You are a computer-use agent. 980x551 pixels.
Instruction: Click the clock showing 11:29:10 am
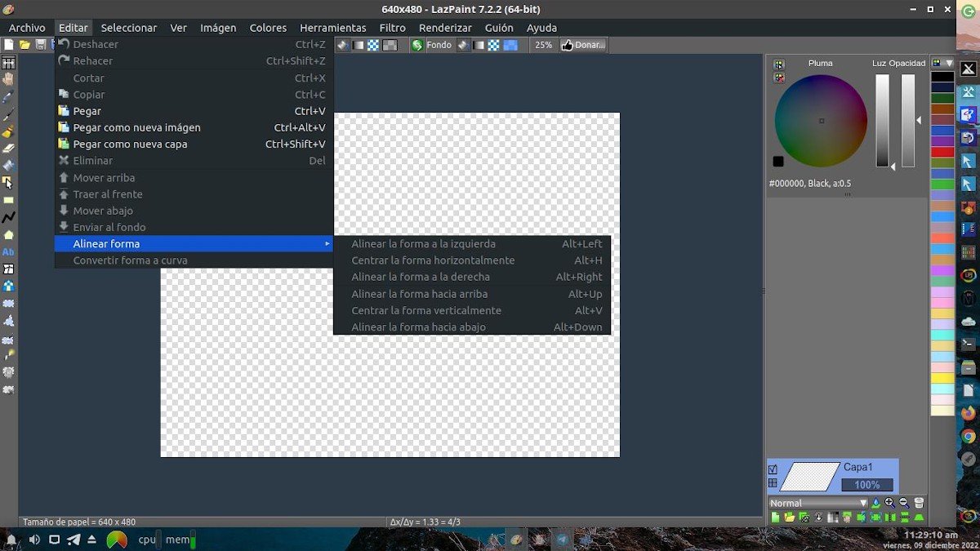931,535
